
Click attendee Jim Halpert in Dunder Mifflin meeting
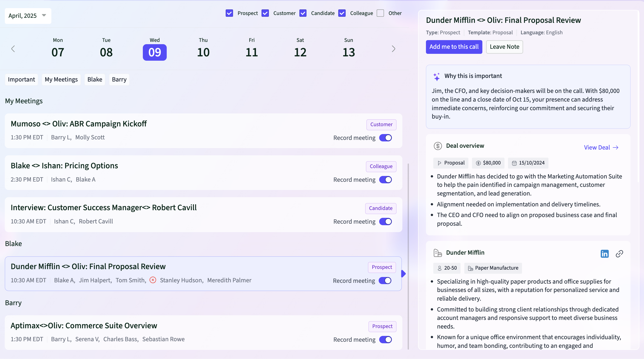click(95, 280)
